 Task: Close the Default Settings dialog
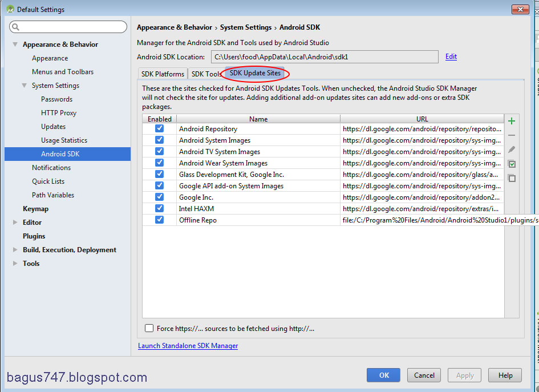pyautogui.click(x=520, y=9)
